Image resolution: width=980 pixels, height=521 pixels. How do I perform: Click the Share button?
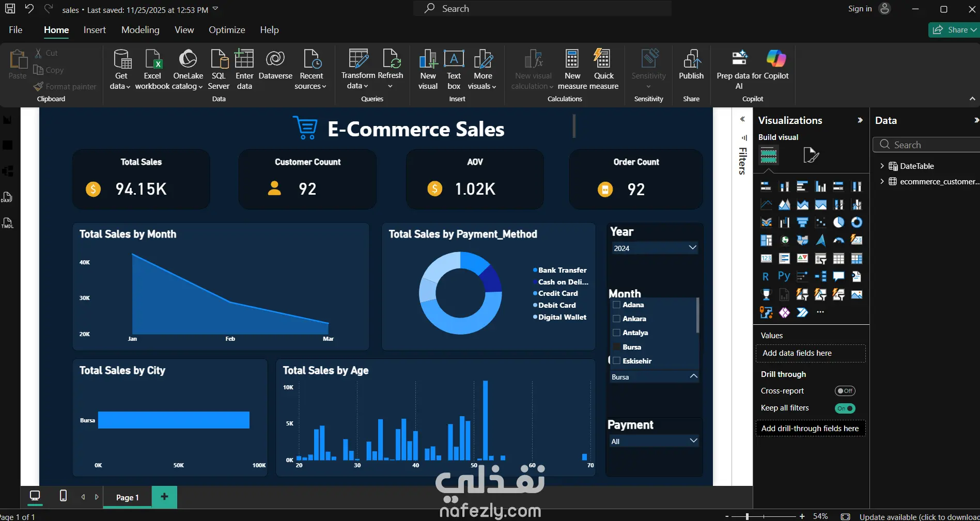[954, 30]
